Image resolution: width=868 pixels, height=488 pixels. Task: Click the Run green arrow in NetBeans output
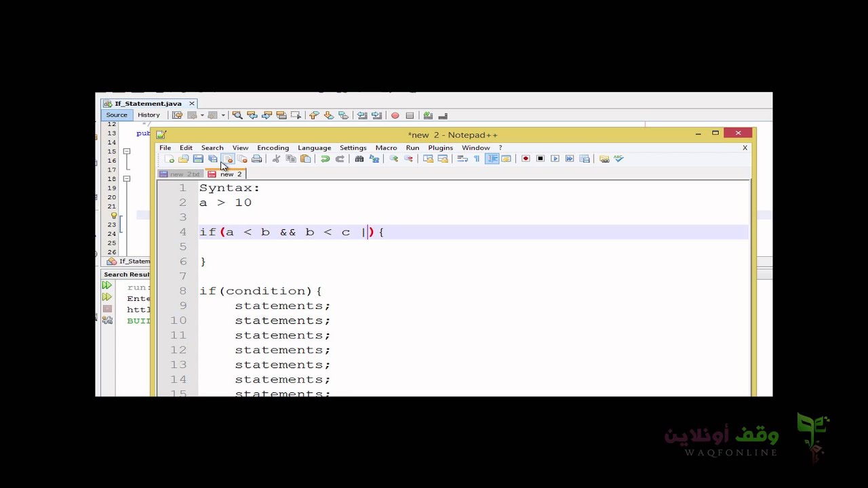tap(107, 286)
